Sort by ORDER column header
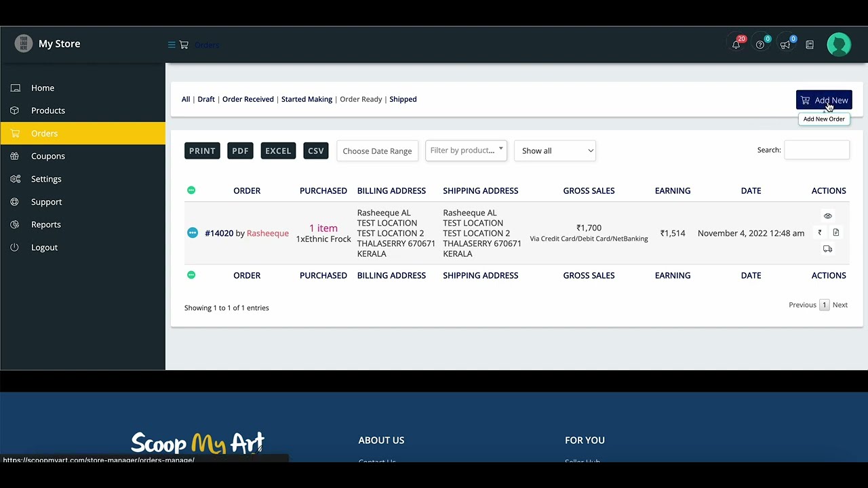The height and width of the screenshot is (488, 868). click(x=247, y=190)
